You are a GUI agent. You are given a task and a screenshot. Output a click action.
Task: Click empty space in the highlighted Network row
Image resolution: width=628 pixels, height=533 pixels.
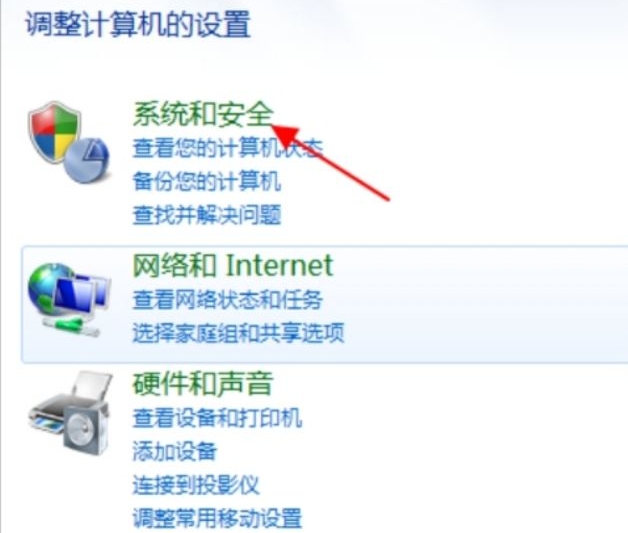point(481,305)
